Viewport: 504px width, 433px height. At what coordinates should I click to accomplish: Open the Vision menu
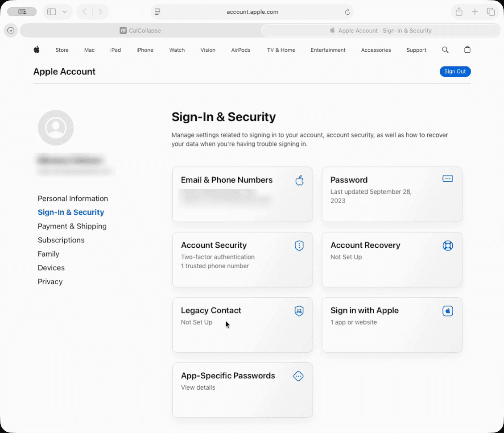pos(208,50)
